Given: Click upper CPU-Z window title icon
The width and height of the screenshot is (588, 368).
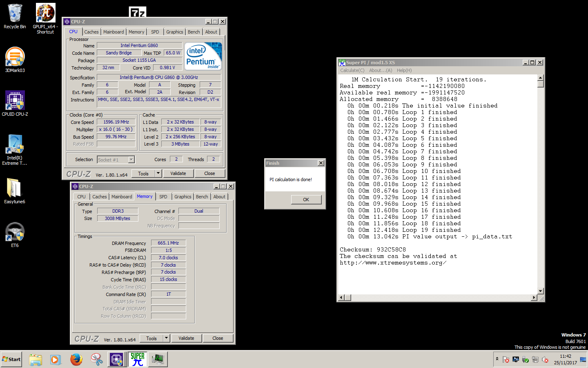Looking at the screenshot, I should point(67,22).
